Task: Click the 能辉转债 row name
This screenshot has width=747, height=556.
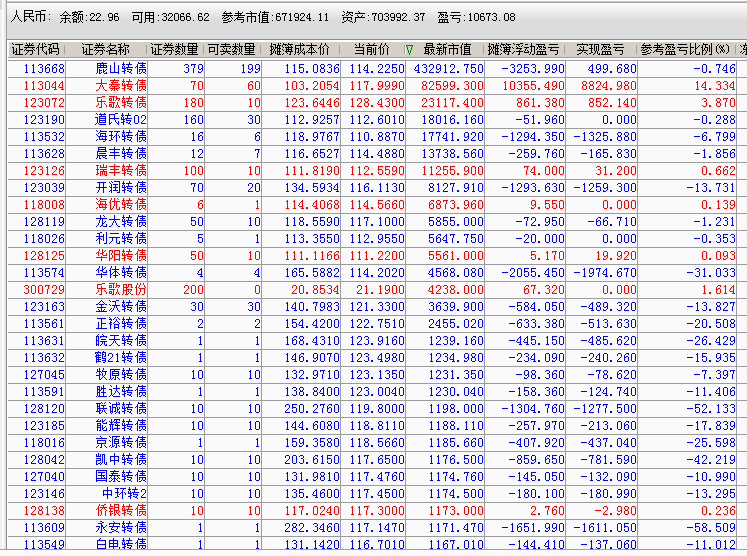Action: click(121, 426)
